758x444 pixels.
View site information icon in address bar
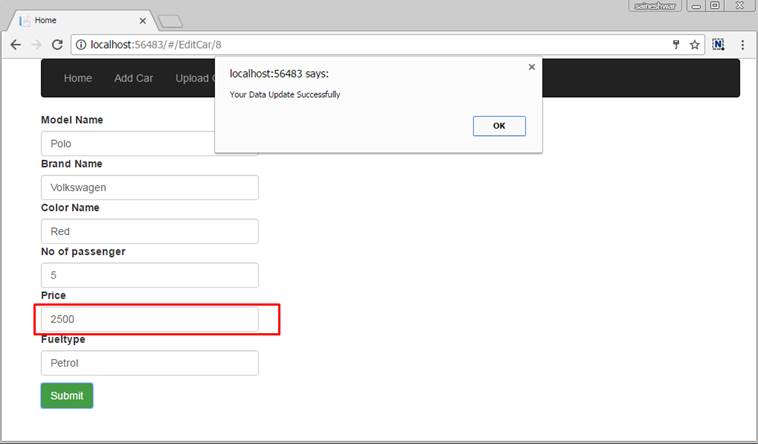pyautogui.click(x=81, y=45)
